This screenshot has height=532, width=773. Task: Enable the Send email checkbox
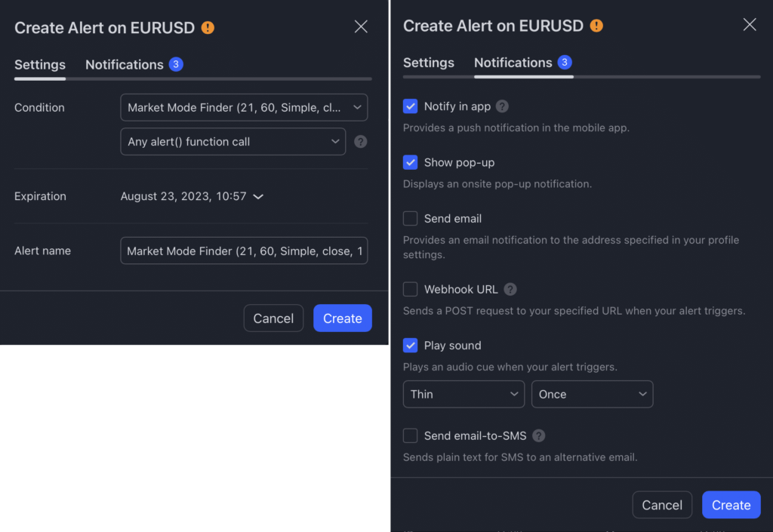point(411,218)
